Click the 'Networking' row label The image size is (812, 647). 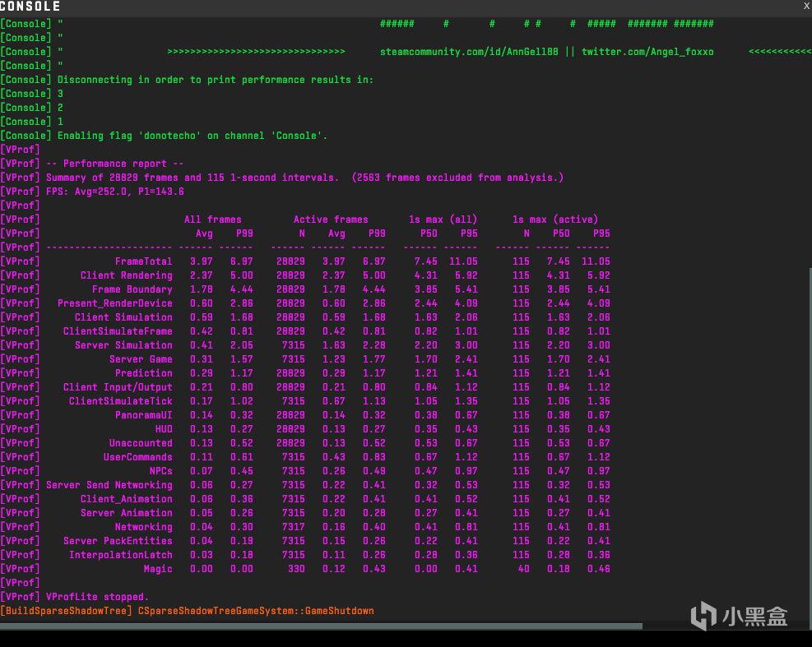pos(143,527)
